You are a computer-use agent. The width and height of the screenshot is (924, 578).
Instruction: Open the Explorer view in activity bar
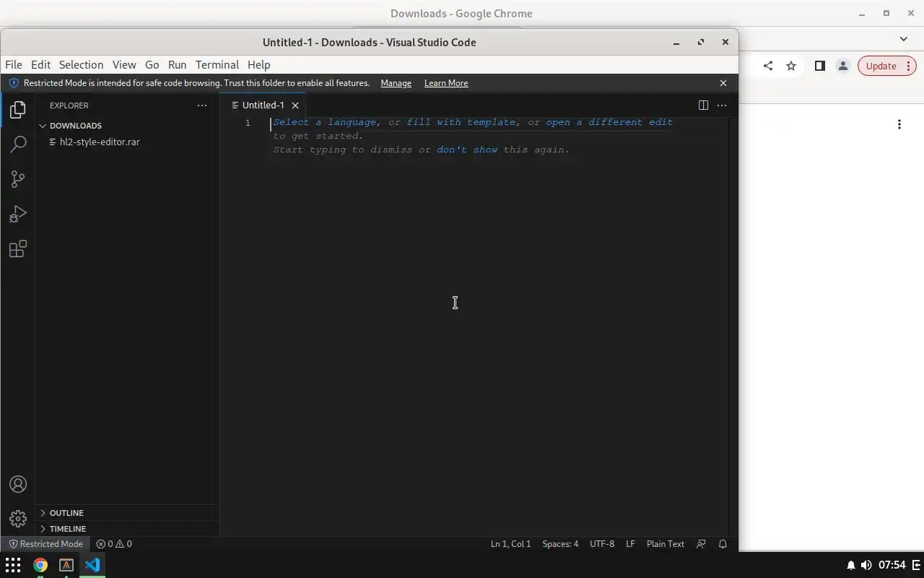18,110
